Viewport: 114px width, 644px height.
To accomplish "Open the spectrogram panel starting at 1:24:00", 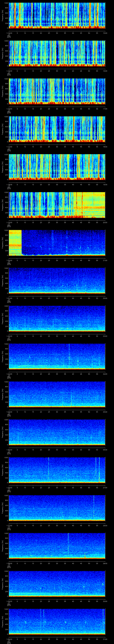I will point(57,394).
